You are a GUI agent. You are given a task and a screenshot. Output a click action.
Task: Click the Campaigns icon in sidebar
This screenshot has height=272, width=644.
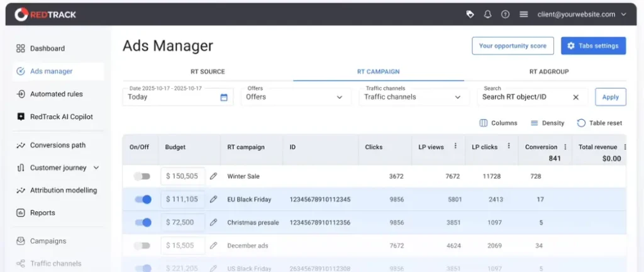[x=21, y=241]
